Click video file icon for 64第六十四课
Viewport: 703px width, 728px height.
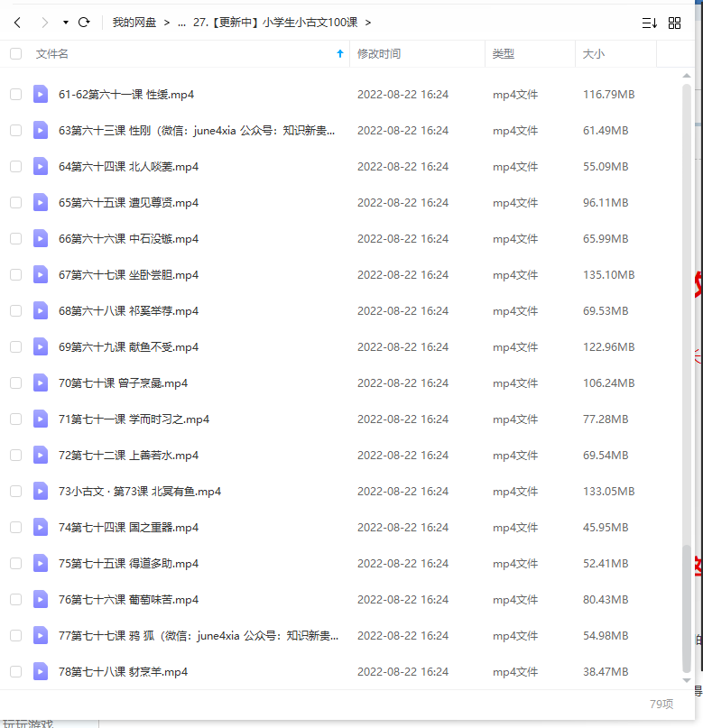pos(41,167)
